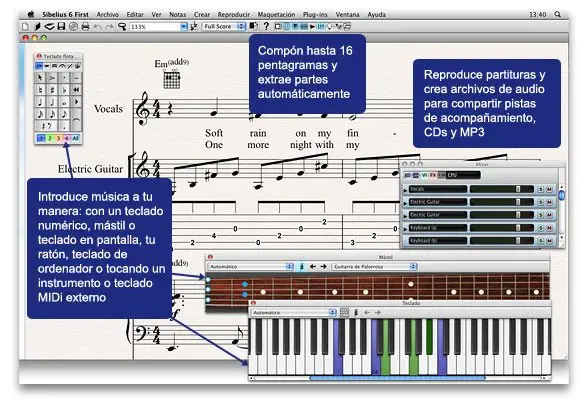Image resolution: width=588 pixels, height=400 pixels.
Task: Open Spotlight search in the menu bar
Action: (x=558, y=14)
